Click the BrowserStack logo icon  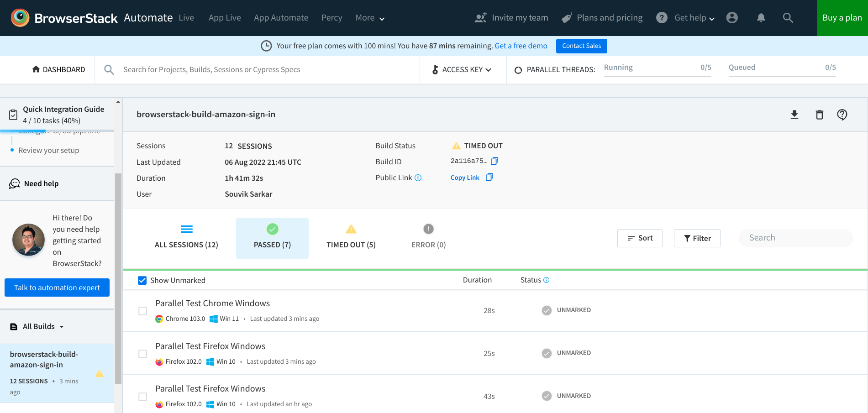pos(20,18)
